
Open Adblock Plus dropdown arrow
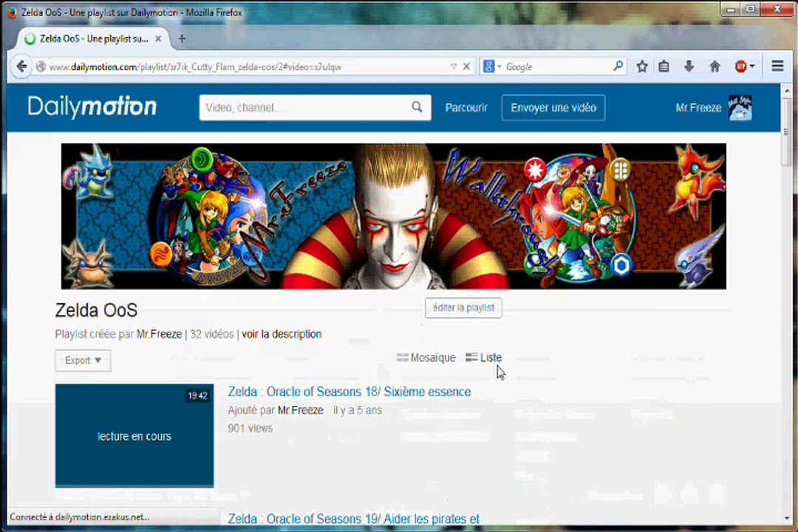coord(752,66)
